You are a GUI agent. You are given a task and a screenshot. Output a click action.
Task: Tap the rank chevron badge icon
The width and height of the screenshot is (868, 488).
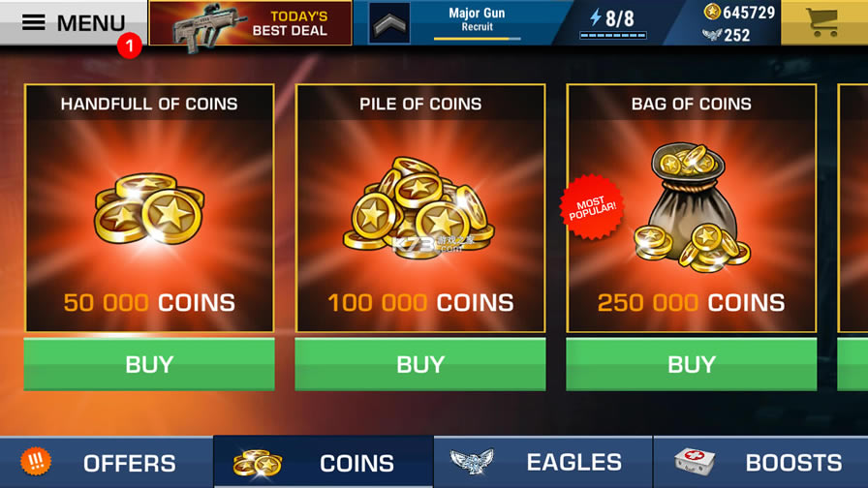389,23
